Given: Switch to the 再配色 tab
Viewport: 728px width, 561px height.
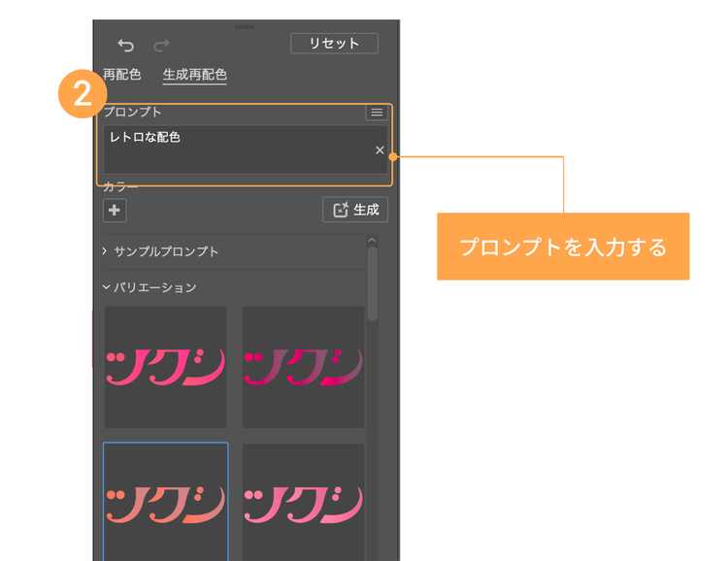Looking at the screenshot, I should click(x=121, y=75).
